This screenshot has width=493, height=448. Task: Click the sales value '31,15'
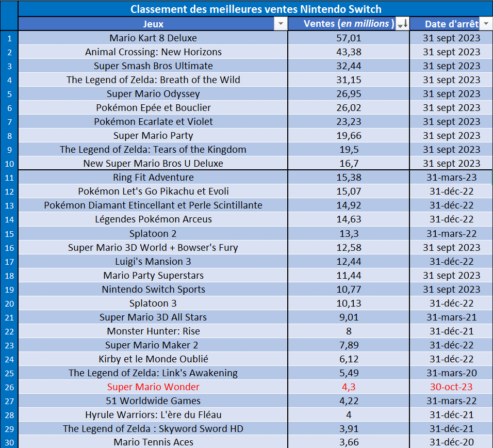(349, 79)
